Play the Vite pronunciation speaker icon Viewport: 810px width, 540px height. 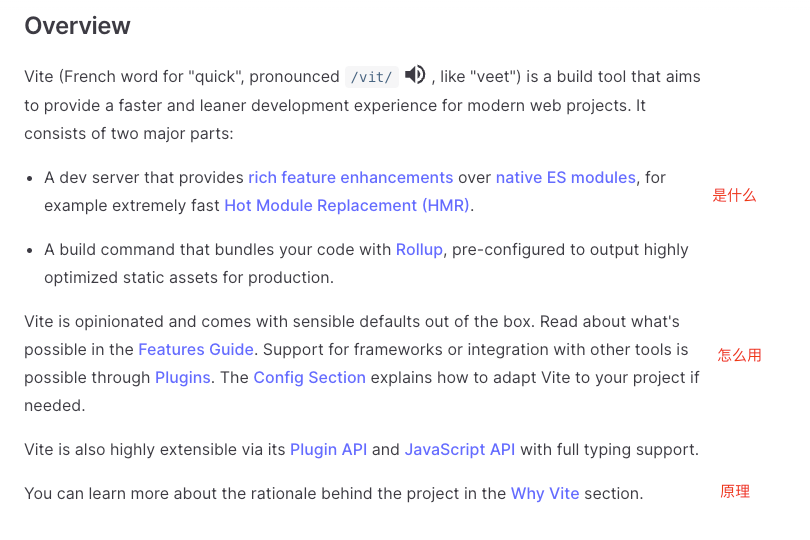click(x=415, y=75)
